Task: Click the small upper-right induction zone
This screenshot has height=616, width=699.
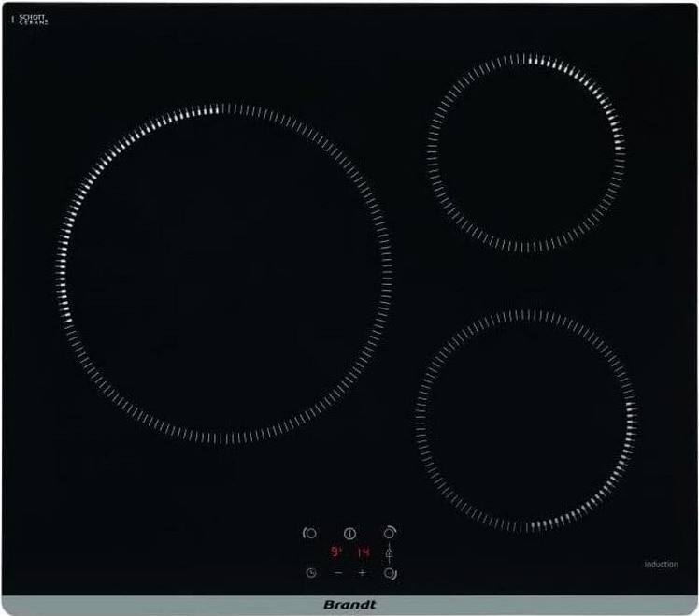Action: tap(526, 152)
